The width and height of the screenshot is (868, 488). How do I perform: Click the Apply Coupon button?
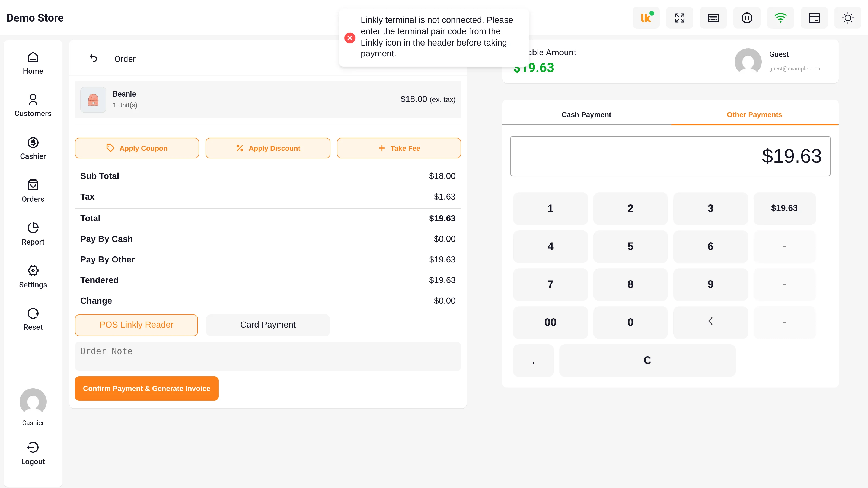coord(137,148)
